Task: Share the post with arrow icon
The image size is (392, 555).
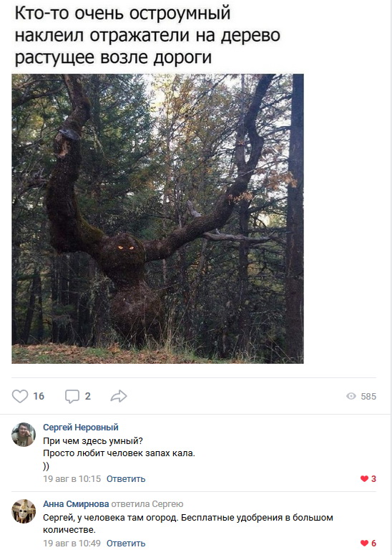Action: point(119,396)
